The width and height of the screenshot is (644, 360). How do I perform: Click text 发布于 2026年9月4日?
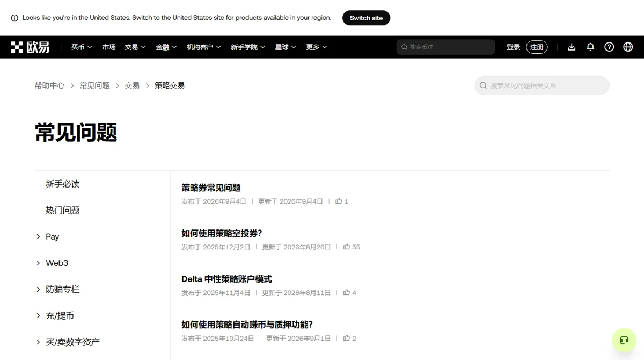pyautogui.click(x=214, y=201)
